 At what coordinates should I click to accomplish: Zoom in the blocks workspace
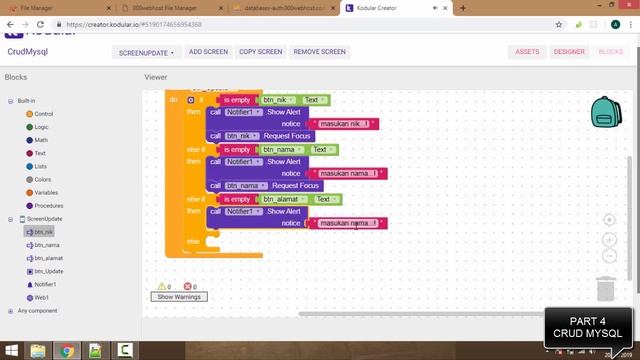tap(609, 240)
